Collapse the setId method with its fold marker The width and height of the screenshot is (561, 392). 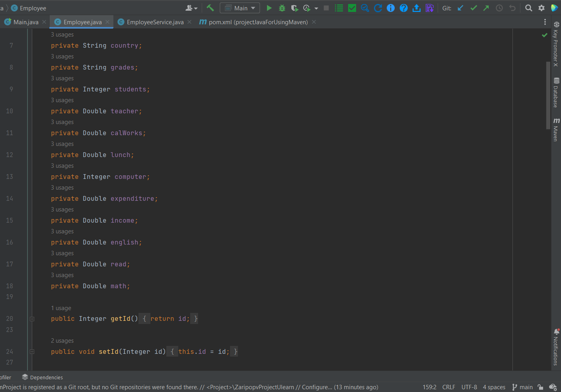(x=32, y=351)
